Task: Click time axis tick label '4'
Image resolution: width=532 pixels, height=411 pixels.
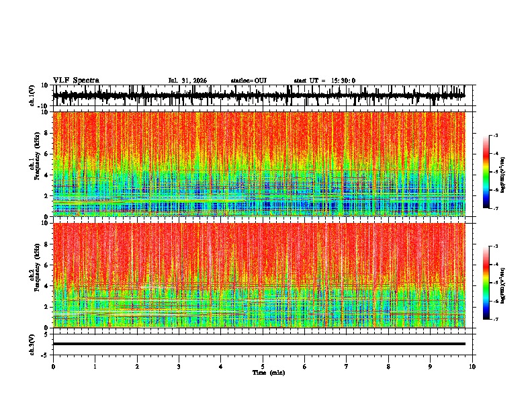Action: pos(221,367)
